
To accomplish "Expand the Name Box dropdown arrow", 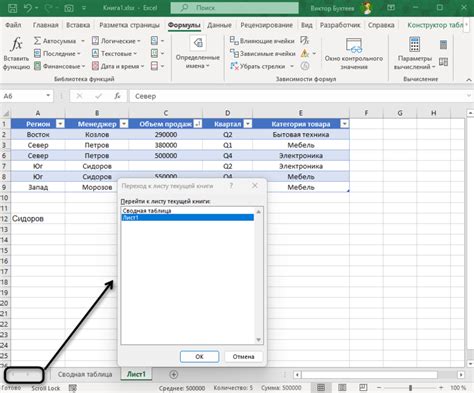I will click(48, 96).
